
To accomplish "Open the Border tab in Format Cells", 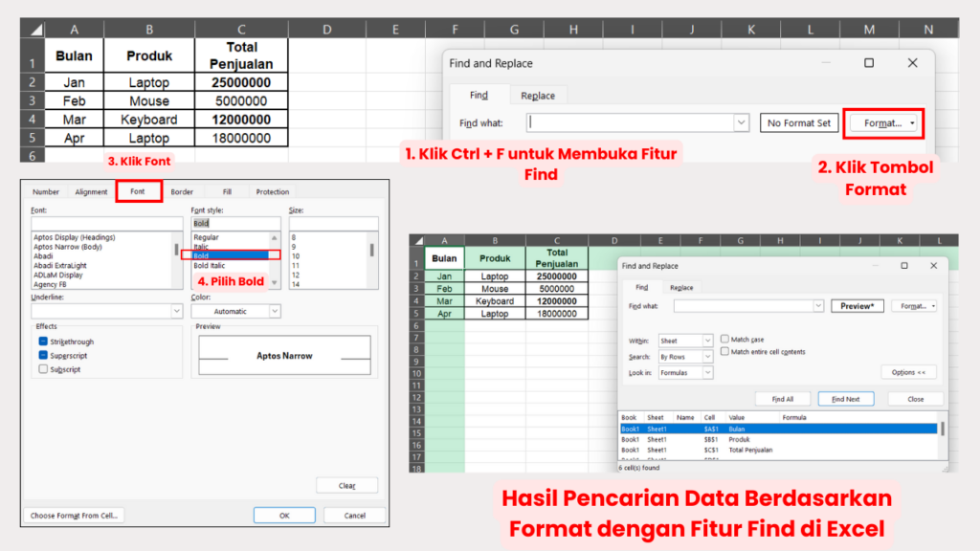I will 182,191.
